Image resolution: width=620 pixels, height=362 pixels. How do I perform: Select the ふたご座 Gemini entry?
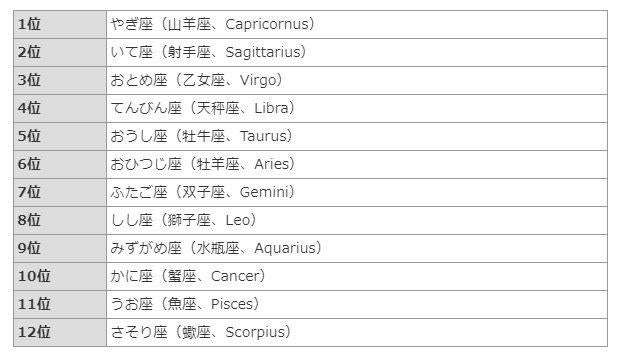(x=203, y=192)
